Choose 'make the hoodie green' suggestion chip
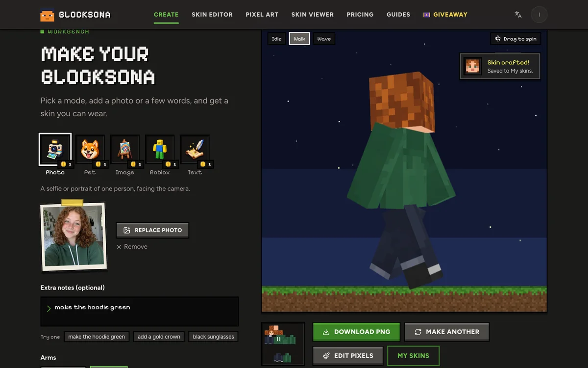The width and height of the screenshot is (588, 368). pos(97,337)
